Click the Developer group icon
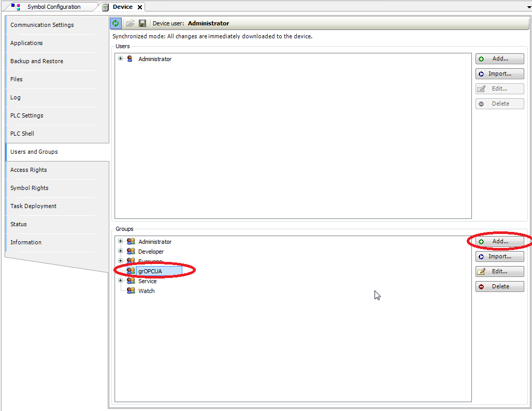532x411 pixels. pyautogui.click(x=131, y=252)
